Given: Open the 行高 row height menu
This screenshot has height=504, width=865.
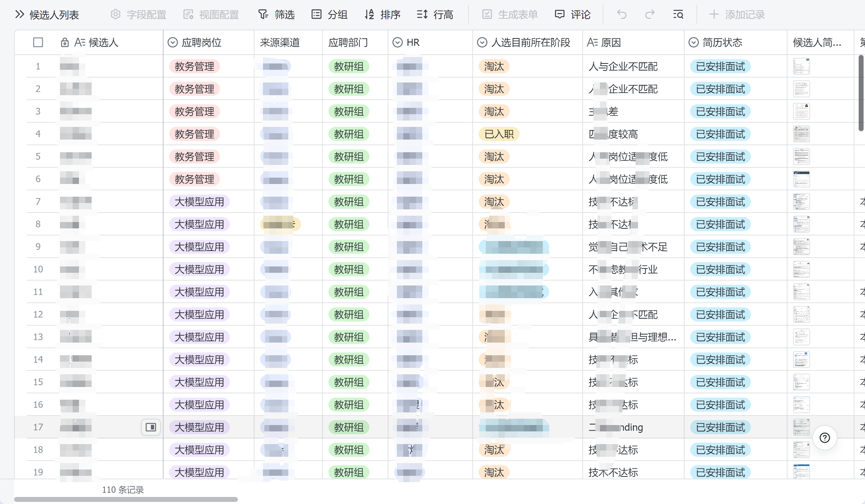Looking at the screenshot, I should pyautogui.click(x=435, y=14).
